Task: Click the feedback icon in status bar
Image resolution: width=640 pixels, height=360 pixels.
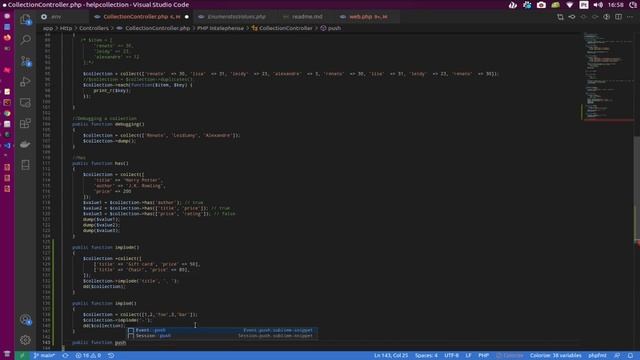Action: (617, 356)
